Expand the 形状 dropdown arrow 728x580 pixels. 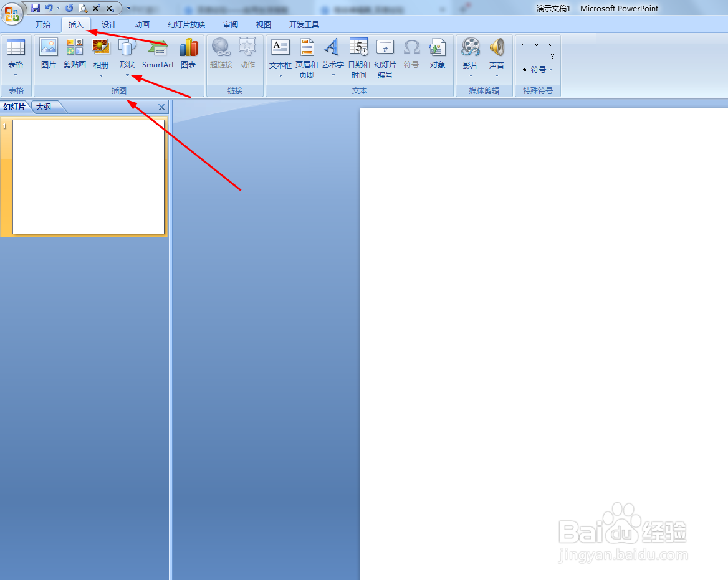point(127,75)
